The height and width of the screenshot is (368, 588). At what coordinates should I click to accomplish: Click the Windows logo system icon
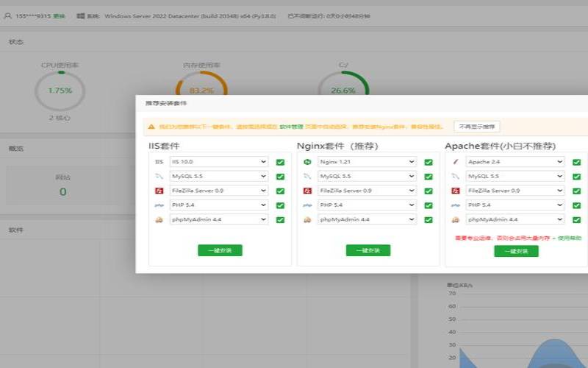click(x=80, y=16)
